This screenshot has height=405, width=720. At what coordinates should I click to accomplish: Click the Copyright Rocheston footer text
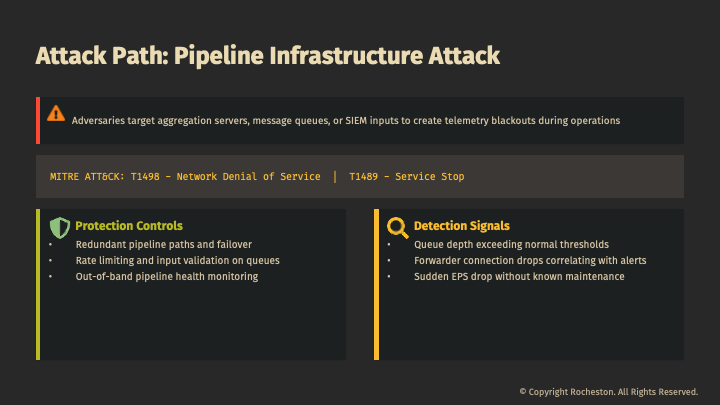[608, 391]
